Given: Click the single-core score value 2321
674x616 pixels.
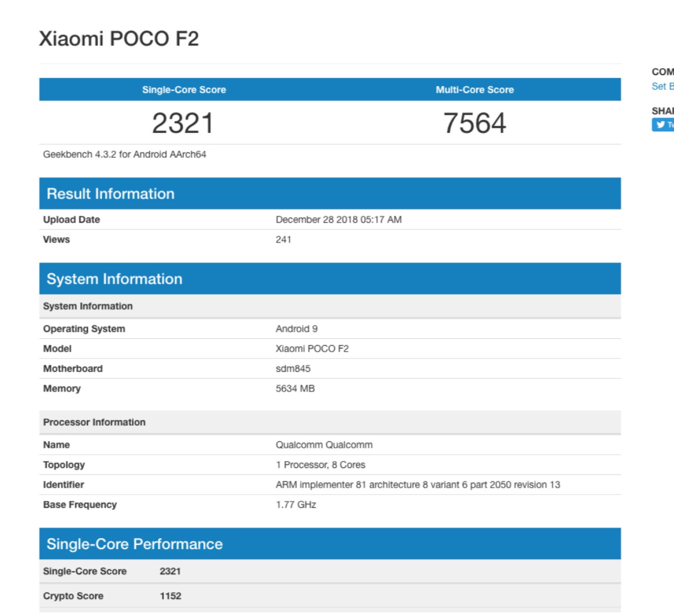Looking at the screenshot, I should [183, 123].
